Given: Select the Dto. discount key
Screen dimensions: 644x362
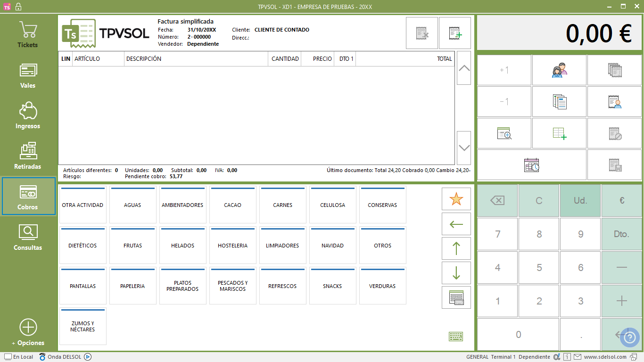Looking at the screenshot, I should [622, 234].
